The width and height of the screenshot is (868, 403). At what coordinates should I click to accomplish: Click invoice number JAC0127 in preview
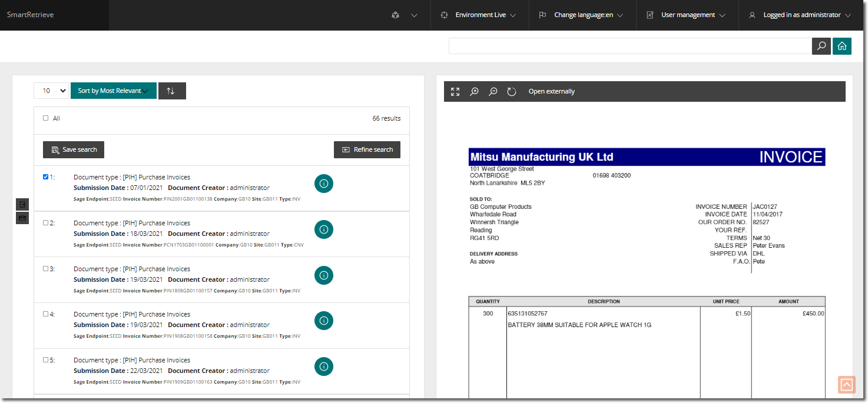(765, 207)
